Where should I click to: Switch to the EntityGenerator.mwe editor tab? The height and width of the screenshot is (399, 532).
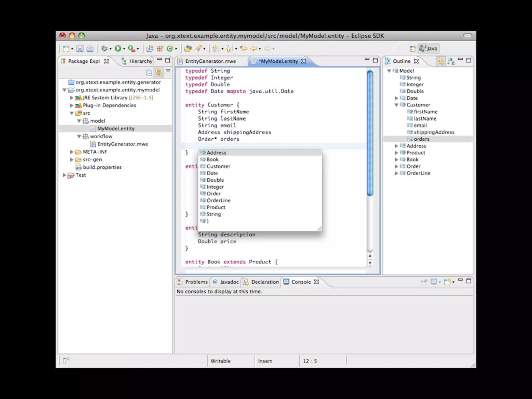pos(210,61)
